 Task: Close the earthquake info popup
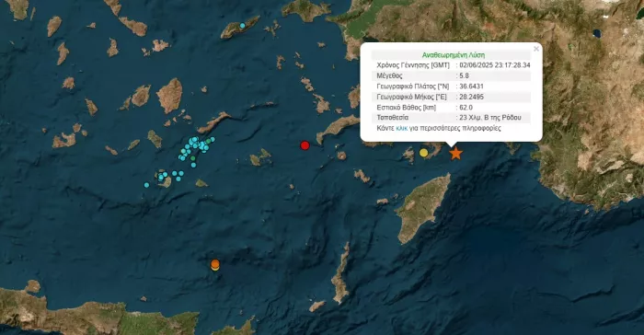(536, 49)
